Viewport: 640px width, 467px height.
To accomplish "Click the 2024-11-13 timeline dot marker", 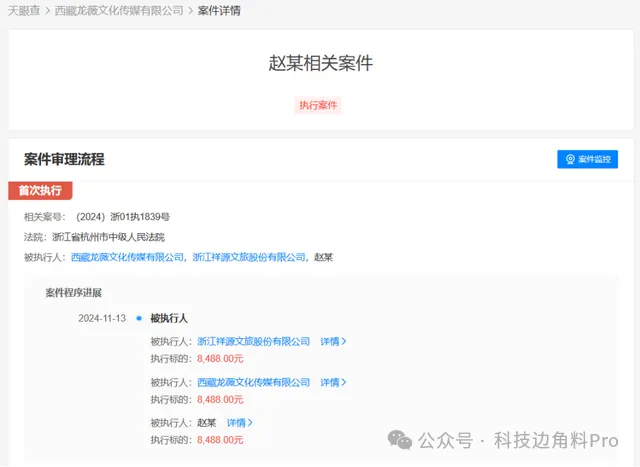I will 139,318.
